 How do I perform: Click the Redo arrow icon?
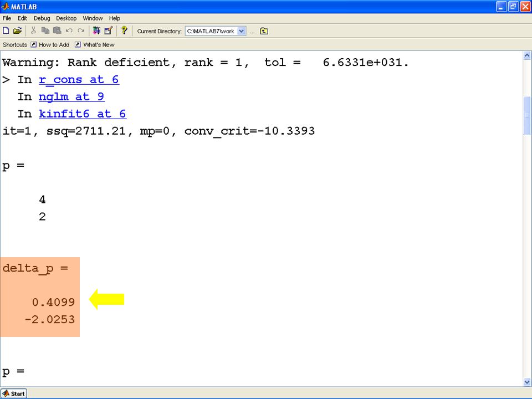[81, 31]
